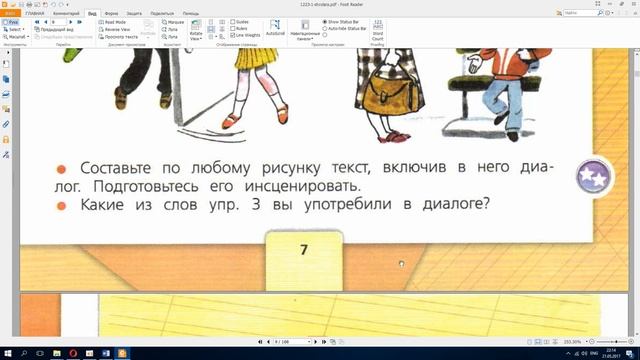Click zoom in plus button in status bar
Viewport: 640px width, 360px height.
pos(631,342)
